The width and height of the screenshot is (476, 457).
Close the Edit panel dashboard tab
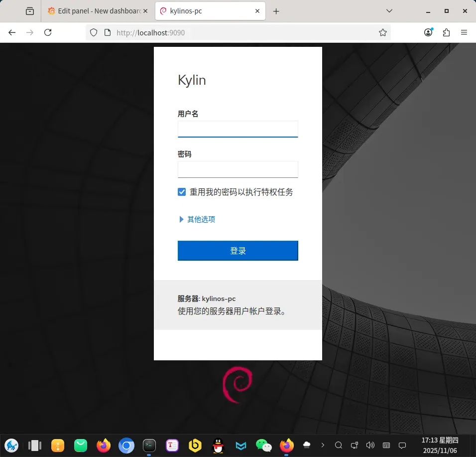[x=145, y=11]
